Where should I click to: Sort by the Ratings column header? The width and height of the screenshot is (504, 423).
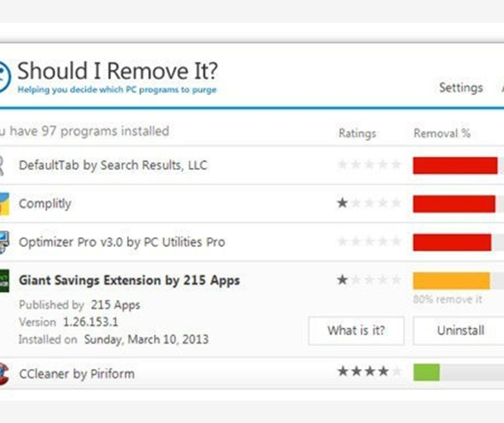357,133
